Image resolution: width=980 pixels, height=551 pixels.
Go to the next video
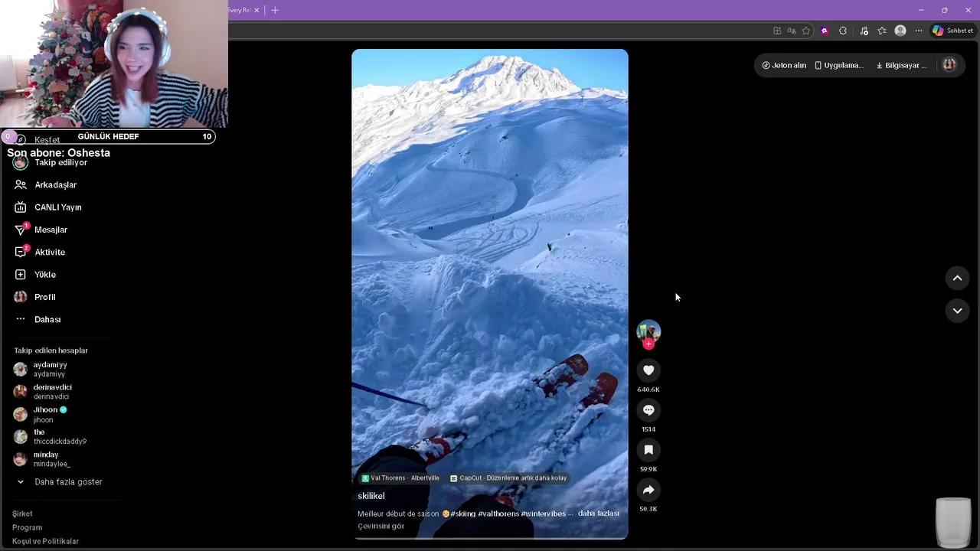[x=957, y=311]
